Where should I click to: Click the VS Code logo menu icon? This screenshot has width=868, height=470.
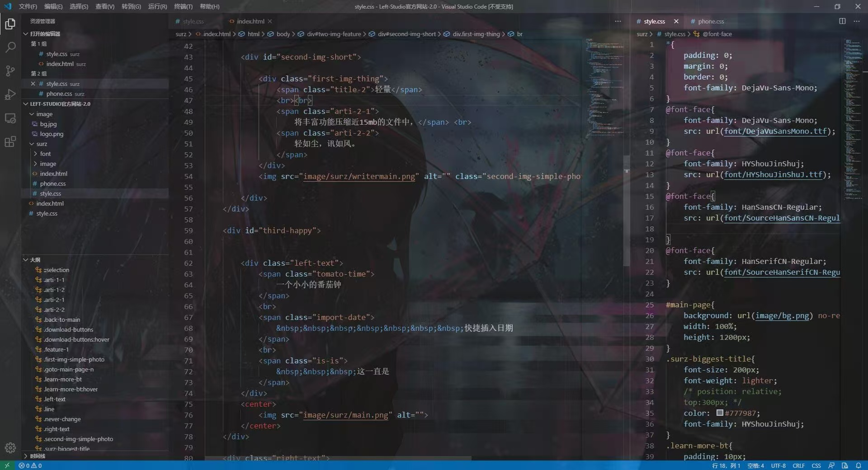(x=8, y=6)
